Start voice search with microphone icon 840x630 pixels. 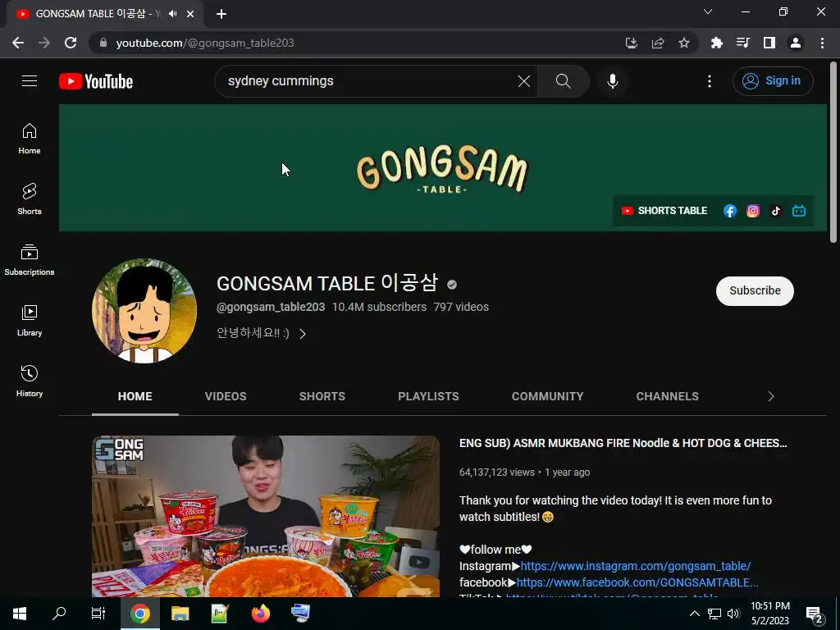[x=612, y=81]
